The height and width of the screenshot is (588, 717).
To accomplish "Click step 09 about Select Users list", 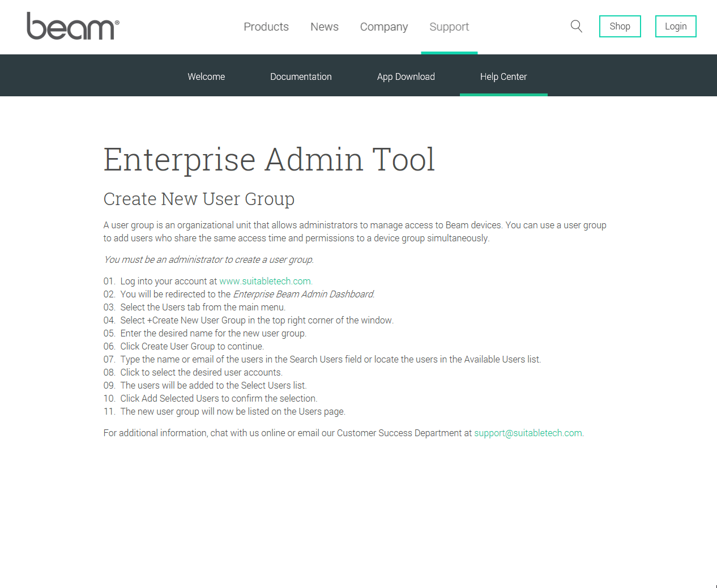I will point(205,385).
